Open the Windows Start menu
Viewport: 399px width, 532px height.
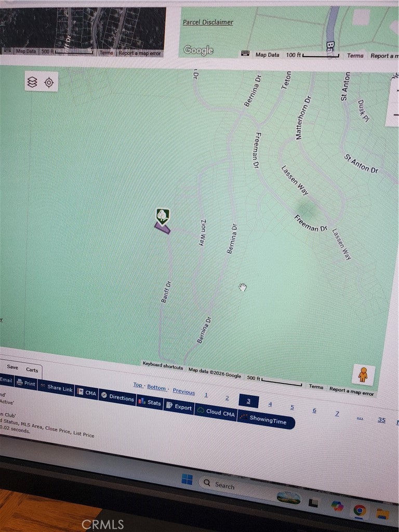point(187,479)
